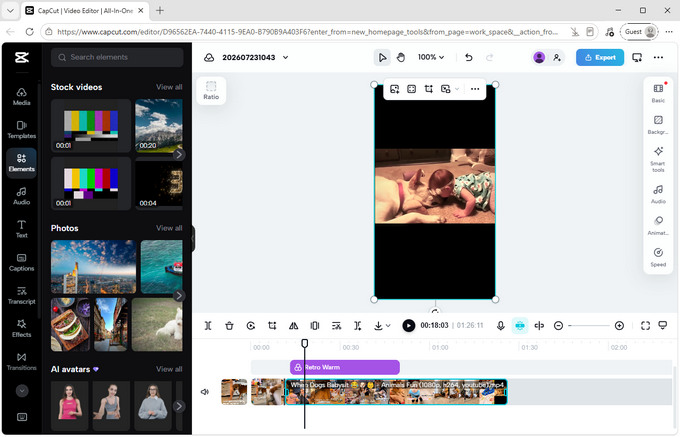Open the Transitions panel
The image size is (680, 437).
[21, 362]
